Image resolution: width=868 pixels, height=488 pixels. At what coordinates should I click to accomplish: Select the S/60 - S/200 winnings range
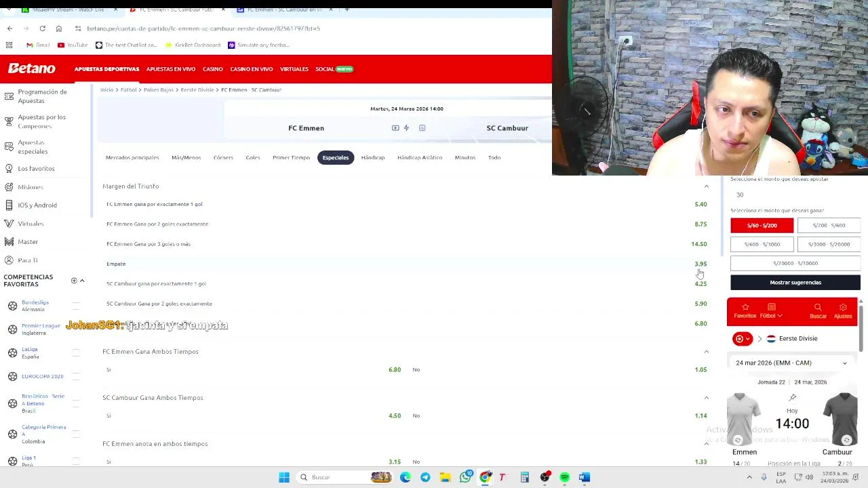point(762,225)
